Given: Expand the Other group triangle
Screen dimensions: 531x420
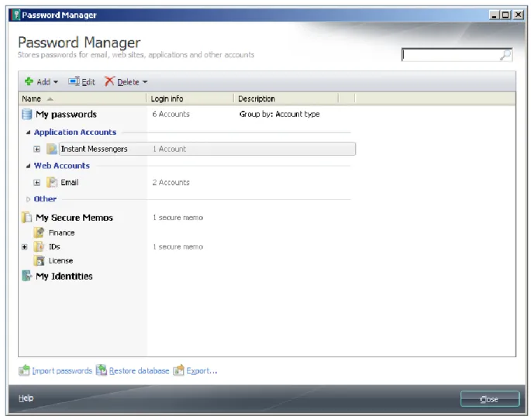Looking at the screenshot, I should tap(29, 199).
